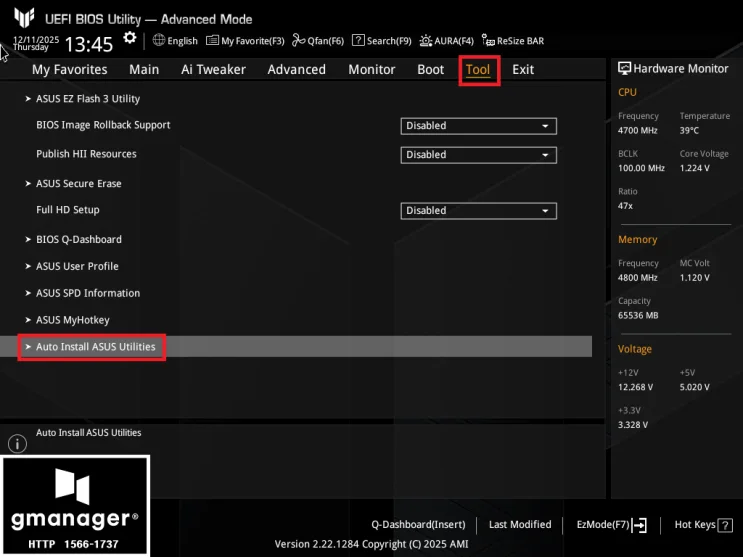This screenshot has width=743, height=557.
Task: Click the TUF logo in header
Action: click(x=24, y=18)
